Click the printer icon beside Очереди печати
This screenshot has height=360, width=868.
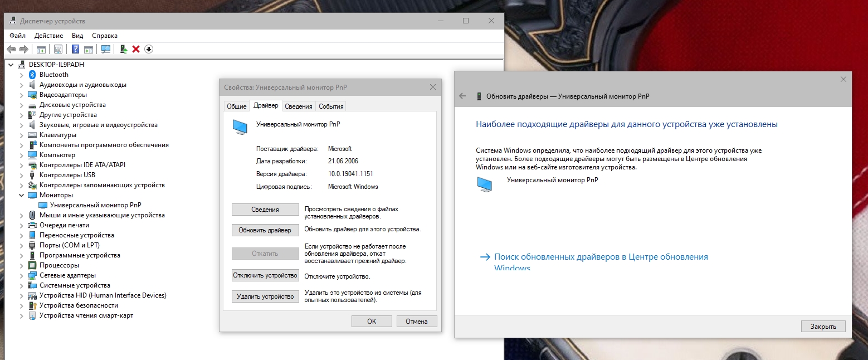click(x=32, y=225)
